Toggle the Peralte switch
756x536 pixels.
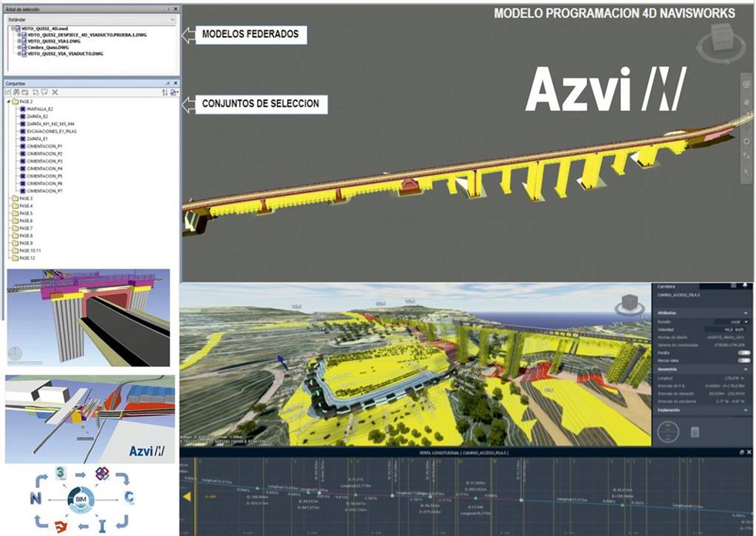click(744, 353)
